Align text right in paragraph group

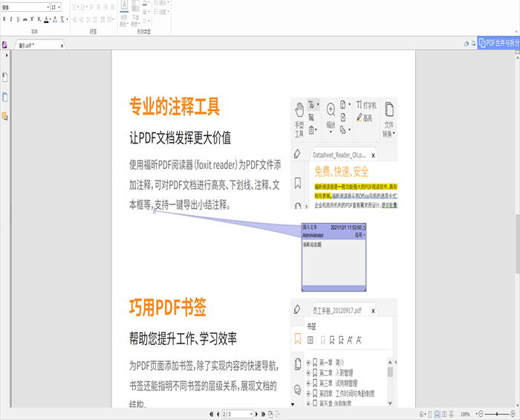(105, 7)
